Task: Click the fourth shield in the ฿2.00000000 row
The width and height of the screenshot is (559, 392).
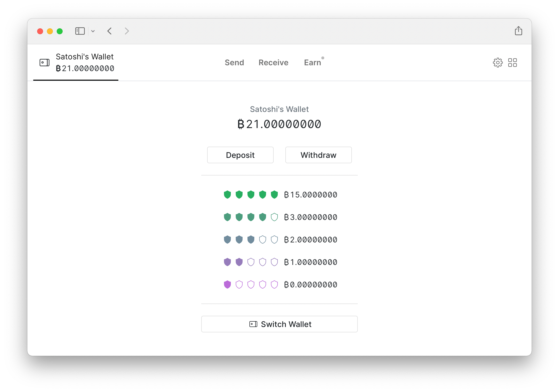Action: click(x=263, y=240)
